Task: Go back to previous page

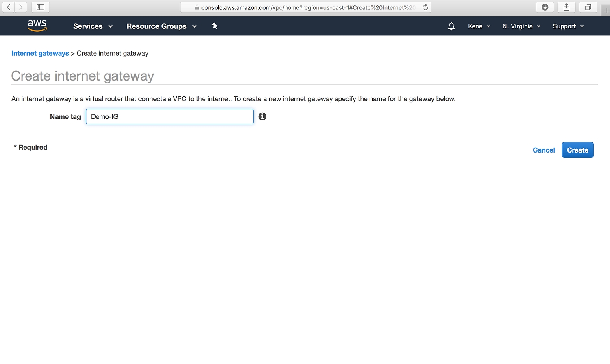Action: point(9,7)
